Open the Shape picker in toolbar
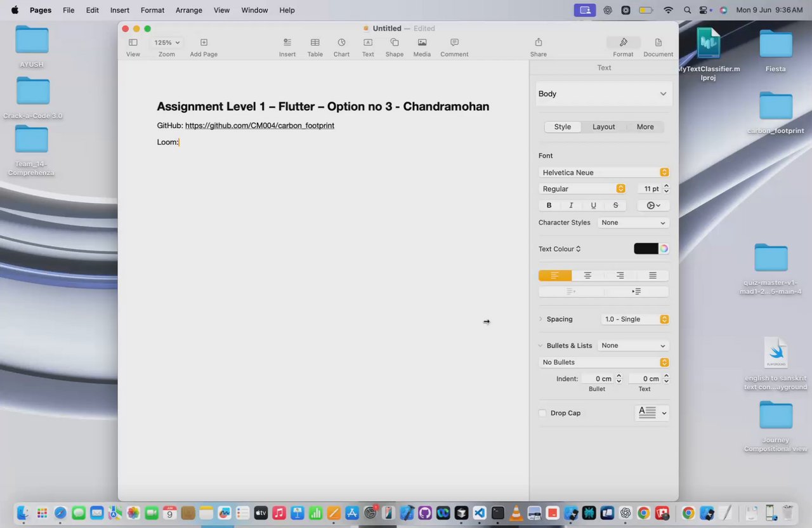 pos(394,43)
